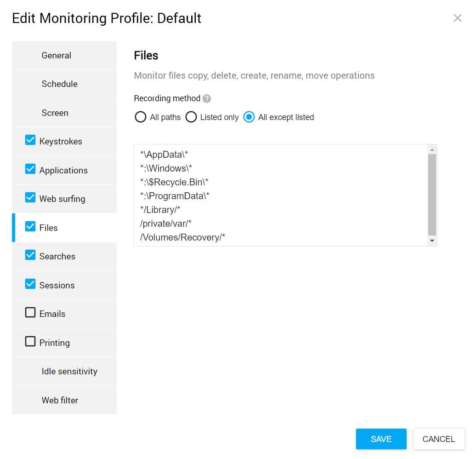Toggle the Applications monitoring checkbox
This screenshot has width=476, height=459.
[x=30, y=169]
